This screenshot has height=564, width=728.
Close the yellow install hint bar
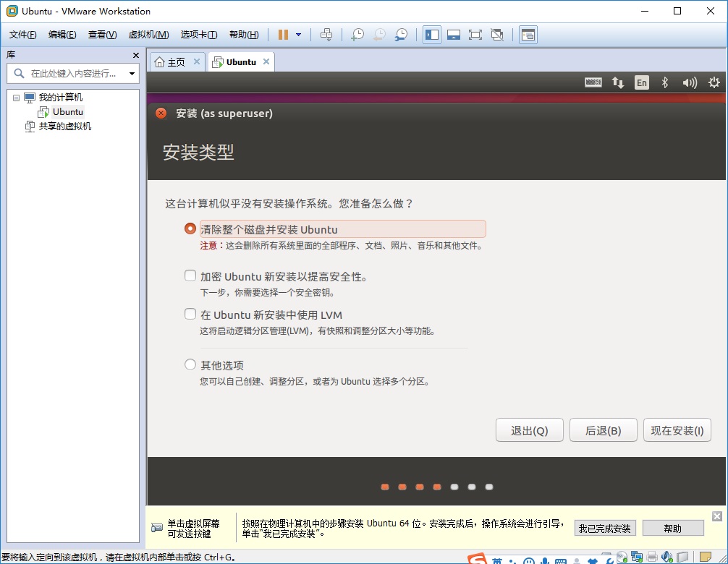[717, 516]
